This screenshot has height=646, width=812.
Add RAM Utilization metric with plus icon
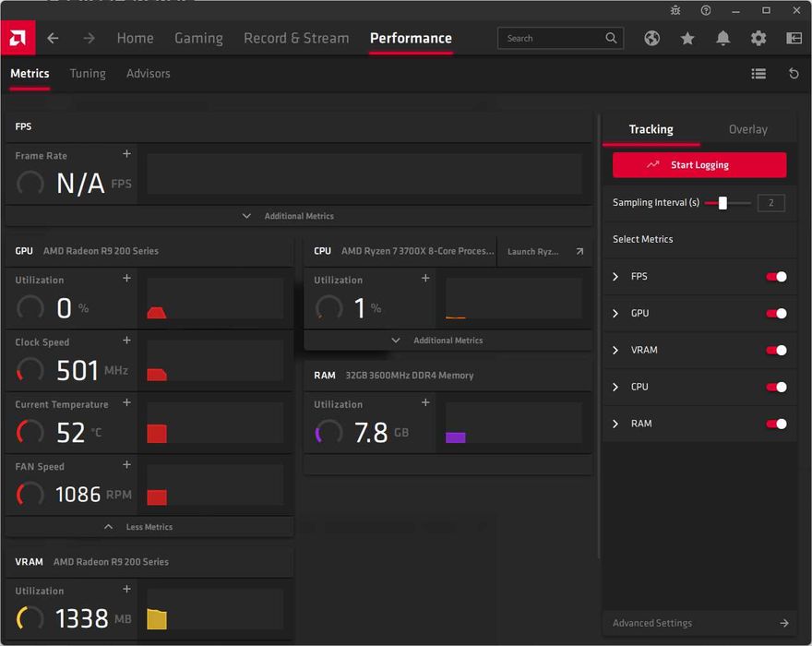coord(425,402)
